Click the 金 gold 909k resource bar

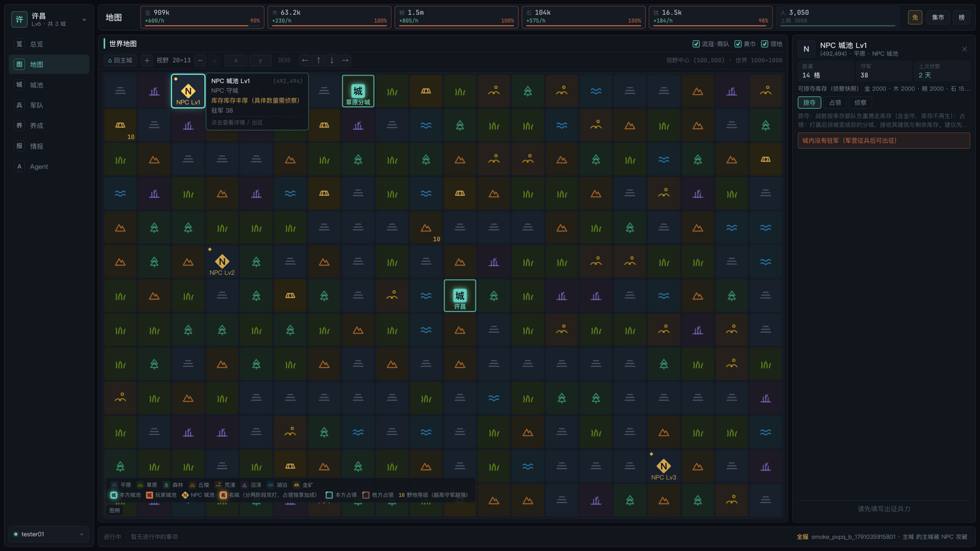click(203, 17)
